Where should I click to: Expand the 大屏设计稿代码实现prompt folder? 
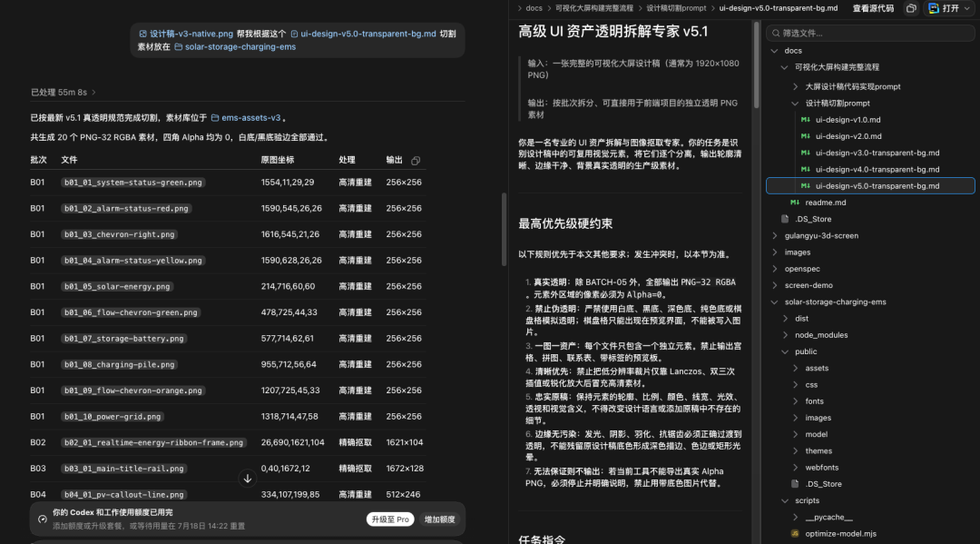click(x=795, y=86)
